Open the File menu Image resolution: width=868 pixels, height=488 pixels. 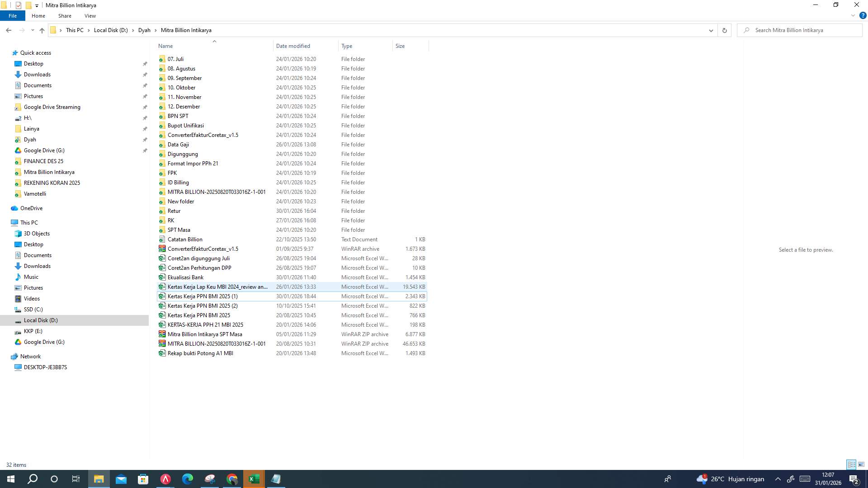(12, 15)
